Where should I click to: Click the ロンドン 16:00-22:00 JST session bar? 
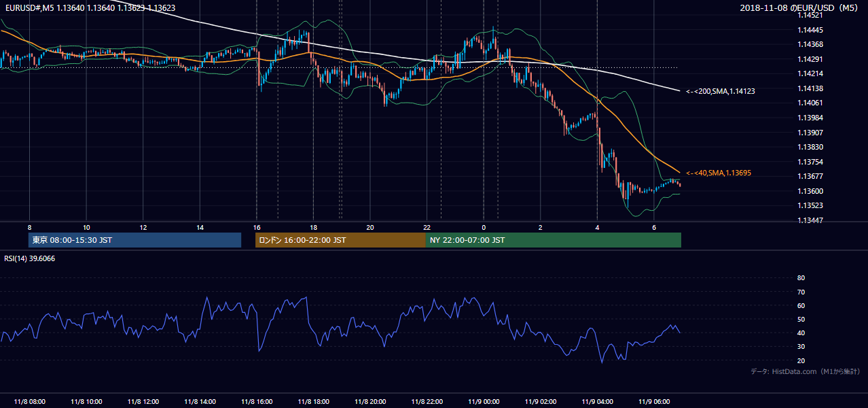coord(340,240)
